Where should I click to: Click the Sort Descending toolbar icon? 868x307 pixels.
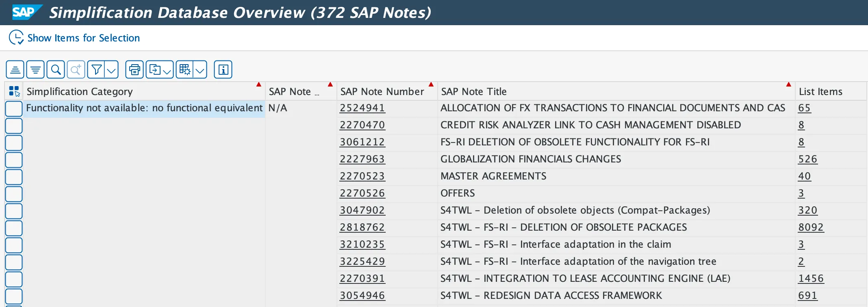pyautogui.click(x=35, y=70)
